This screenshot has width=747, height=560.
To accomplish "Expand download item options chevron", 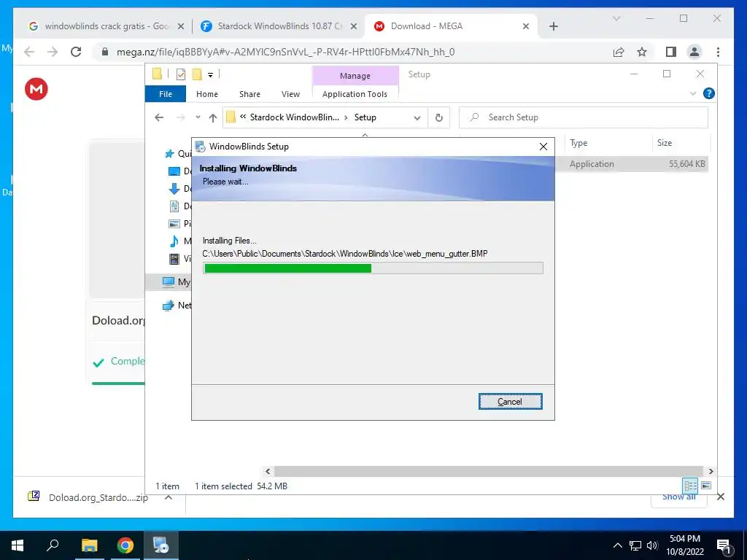I will pyautogui.click(x=169, y=497).
